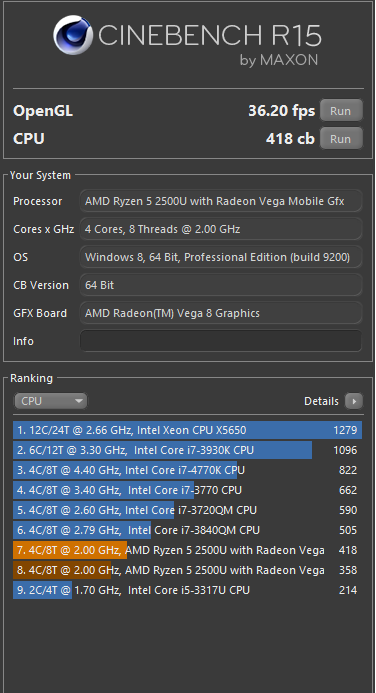Click the OS information field
The width and height of the screenshot is (376, 693).
click(221, 257)
